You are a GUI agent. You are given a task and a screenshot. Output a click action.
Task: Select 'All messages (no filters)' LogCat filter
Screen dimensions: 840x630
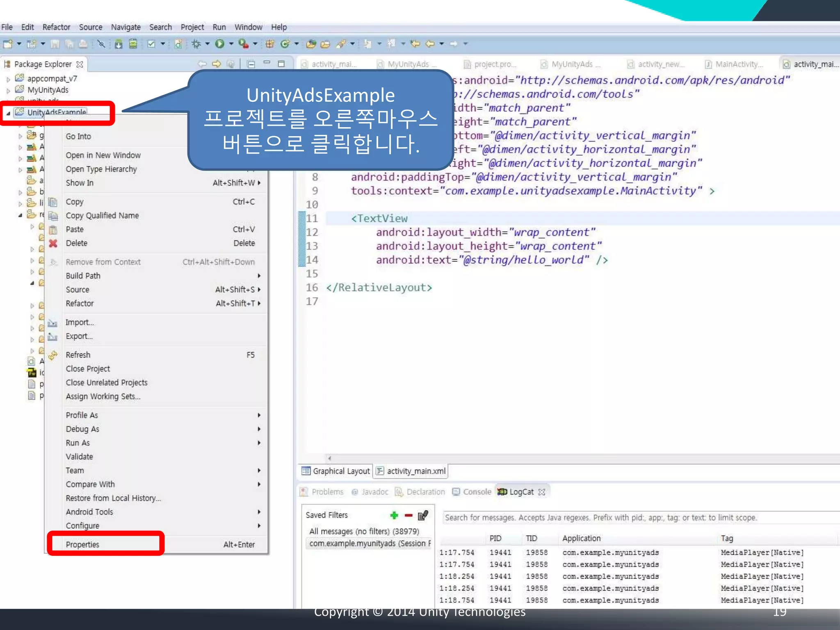(365, 531)
